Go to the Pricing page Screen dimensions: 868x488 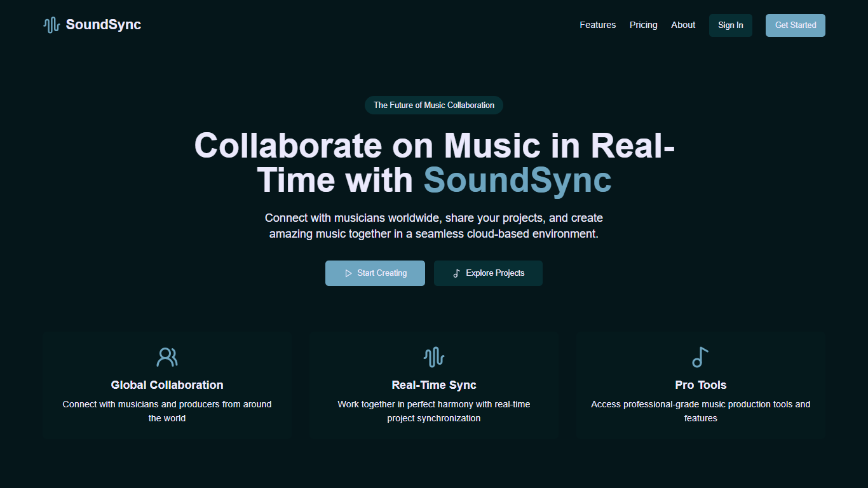click(643, 25)
